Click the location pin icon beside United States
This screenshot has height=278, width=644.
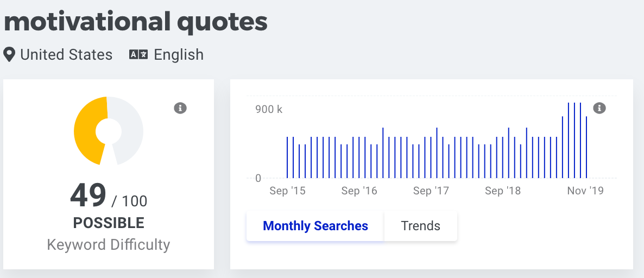click(x=9, y=55)
